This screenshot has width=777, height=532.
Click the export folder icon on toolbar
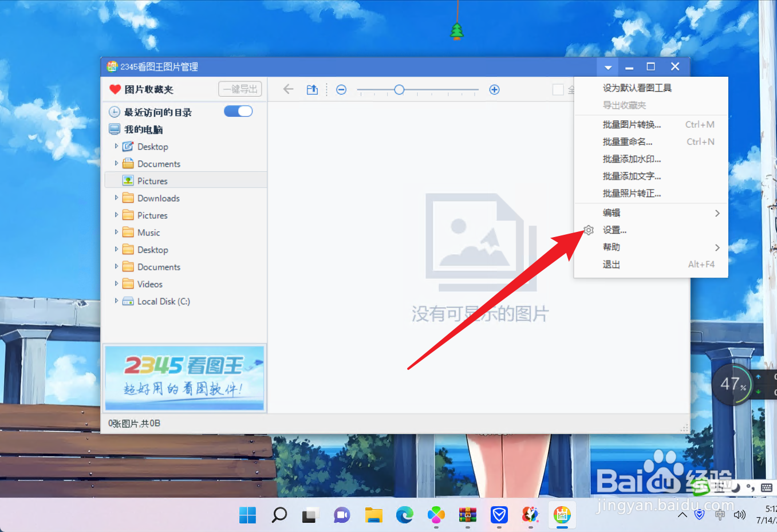coord(312,89)
